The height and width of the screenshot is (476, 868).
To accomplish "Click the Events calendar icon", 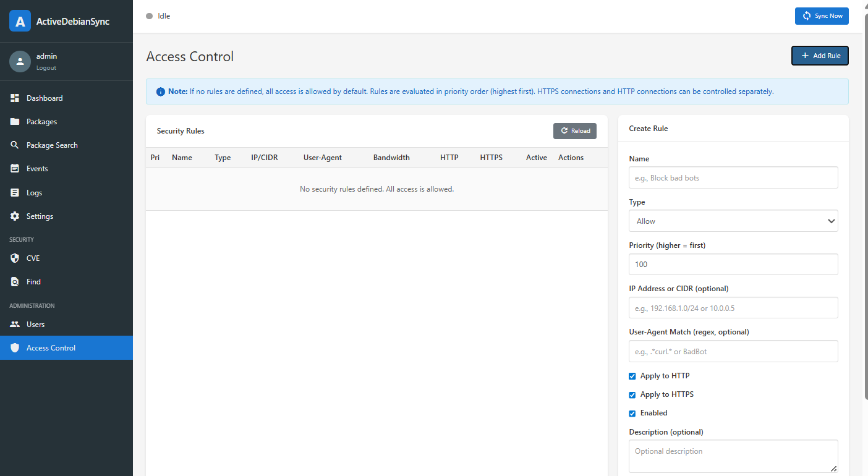I will coord(15,169).
